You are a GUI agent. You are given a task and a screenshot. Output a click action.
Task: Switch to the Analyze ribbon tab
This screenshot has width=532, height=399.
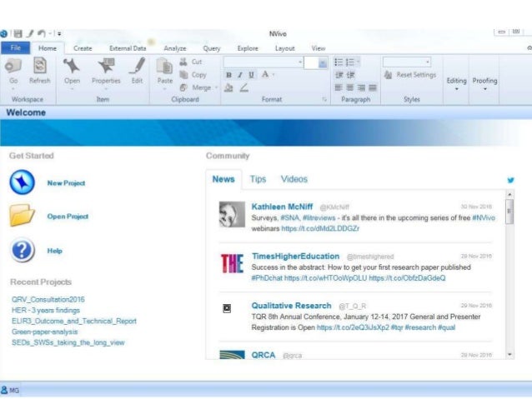[x=175, y=48]
